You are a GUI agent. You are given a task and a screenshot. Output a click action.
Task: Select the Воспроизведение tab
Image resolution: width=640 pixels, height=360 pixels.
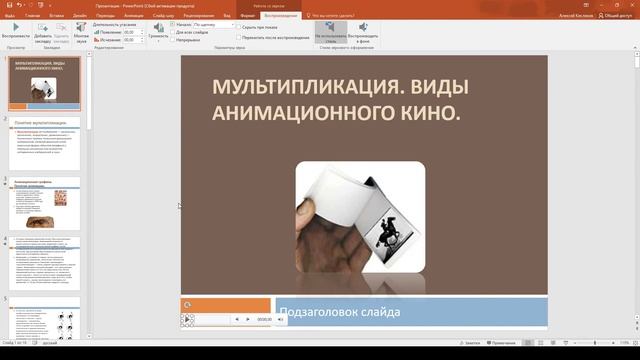pyautogui.click(x=280, y=16)
